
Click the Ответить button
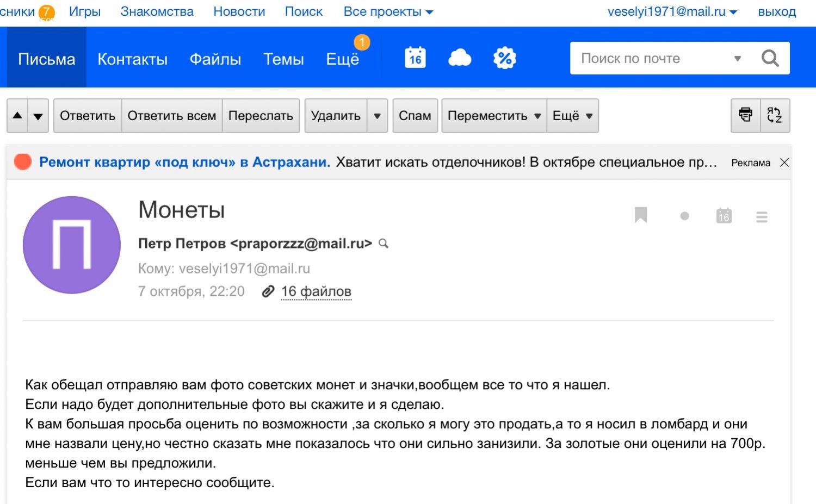88,116
